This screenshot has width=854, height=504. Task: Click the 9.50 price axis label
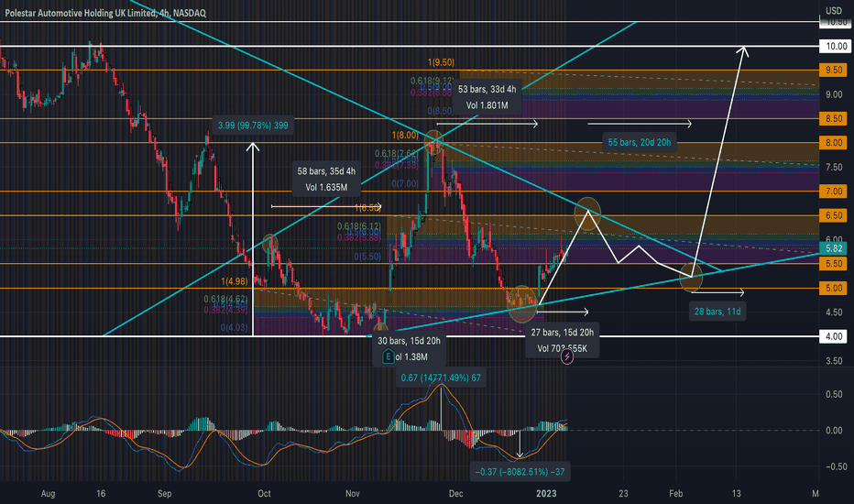834,71
